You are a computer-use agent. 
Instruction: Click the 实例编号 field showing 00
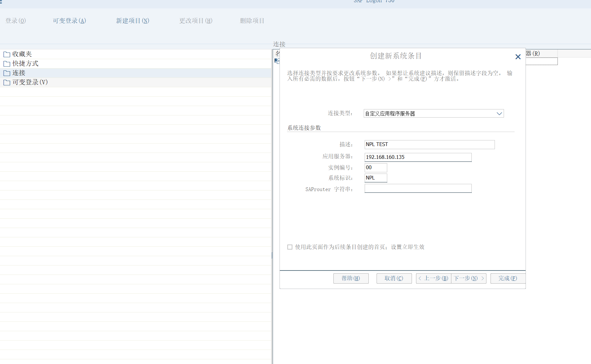click(376, 168)
